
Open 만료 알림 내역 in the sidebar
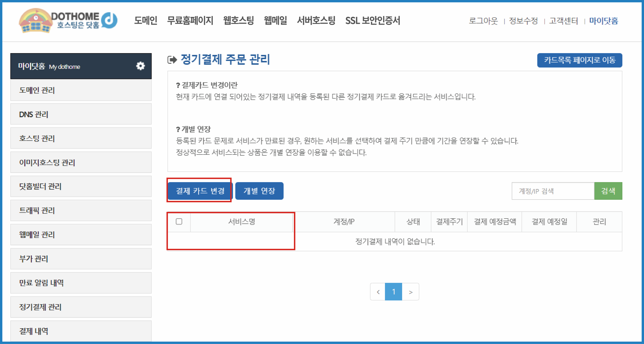[x=81, y=283]
